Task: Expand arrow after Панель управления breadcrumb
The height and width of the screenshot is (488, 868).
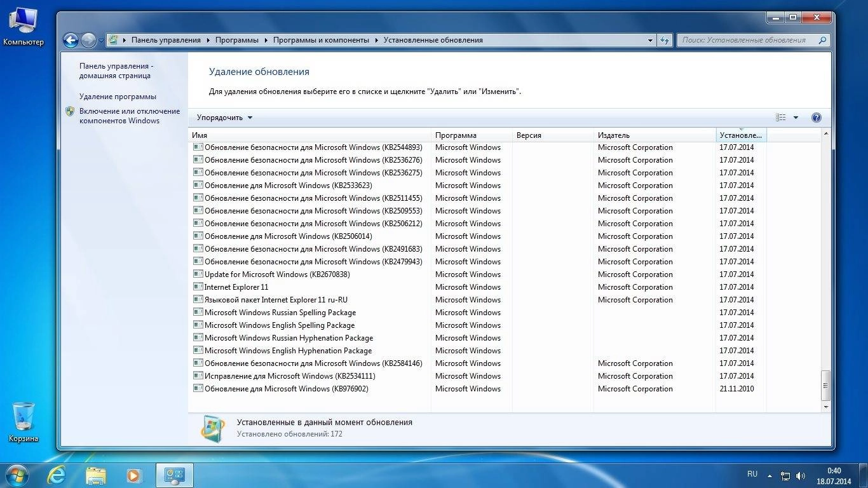Action: click(x=208, y=40)
